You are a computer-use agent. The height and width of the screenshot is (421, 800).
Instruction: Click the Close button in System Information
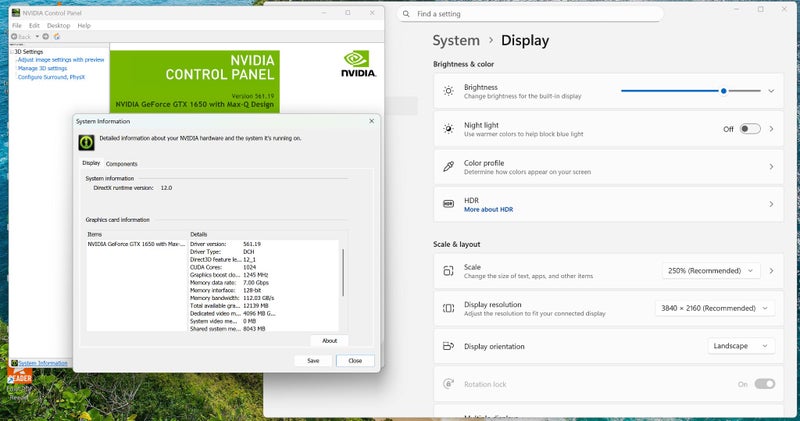coord(355,361)
